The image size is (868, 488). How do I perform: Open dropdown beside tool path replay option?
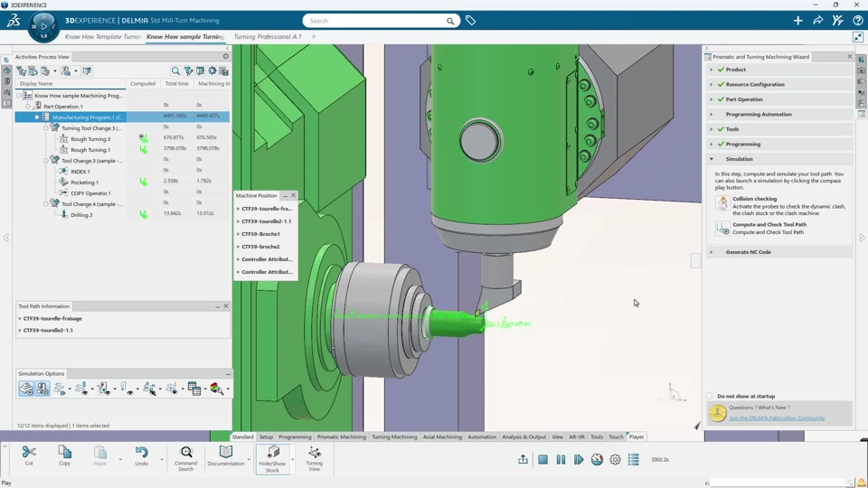70,389
